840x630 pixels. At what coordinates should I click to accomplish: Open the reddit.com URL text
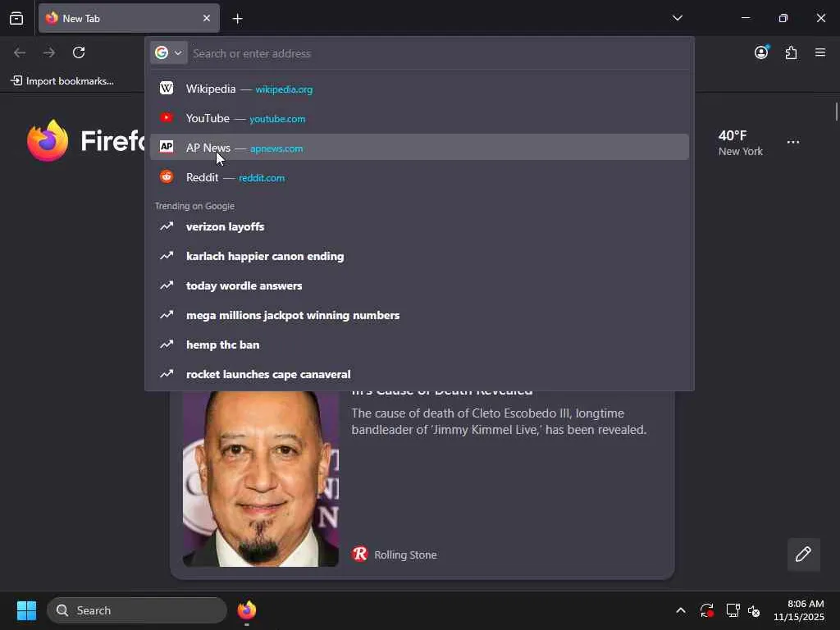tap(262, 178)
